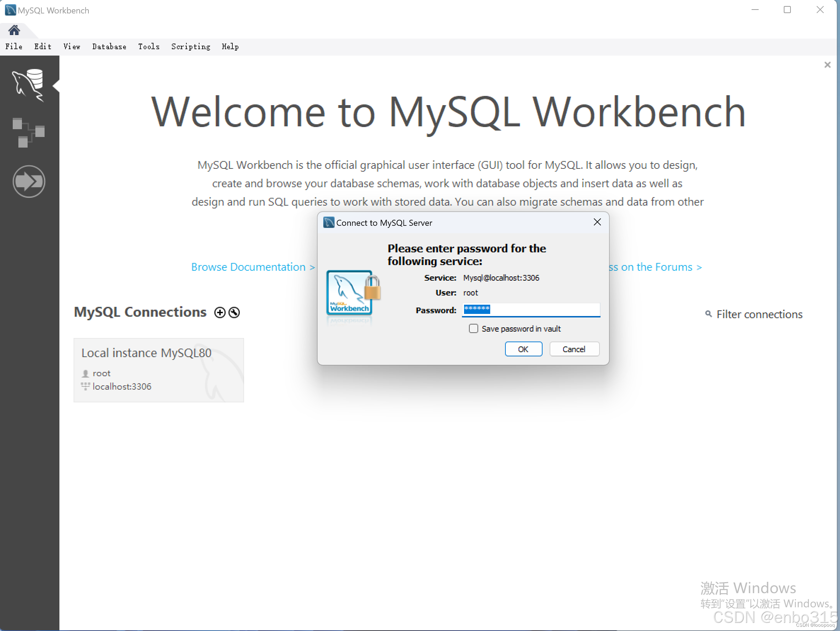
Task: Add a new MySQL connection with plus icon
Action: tap(220, 312)
